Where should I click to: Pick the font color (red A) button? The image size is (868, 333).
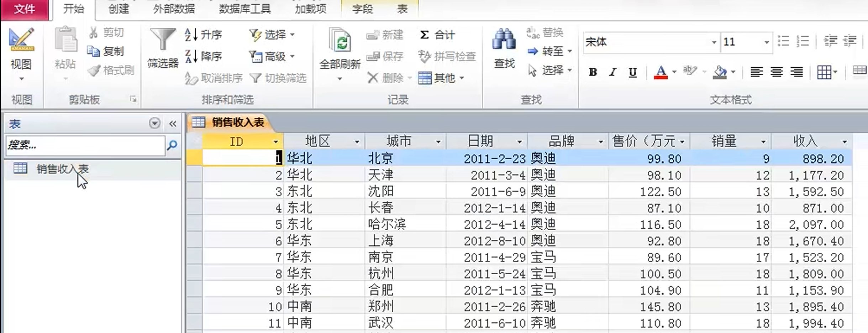661,72
